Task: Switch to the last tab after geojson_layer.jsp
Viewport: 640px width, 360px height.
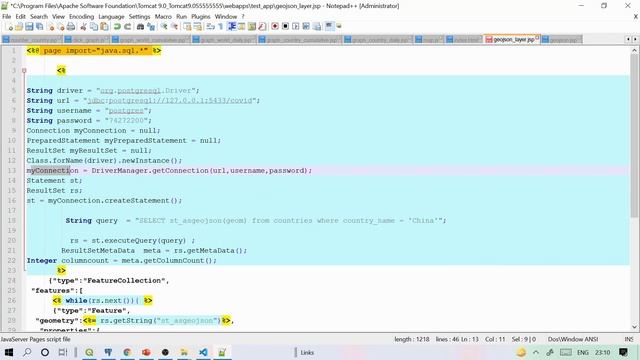Action: (x=562, y=40)
